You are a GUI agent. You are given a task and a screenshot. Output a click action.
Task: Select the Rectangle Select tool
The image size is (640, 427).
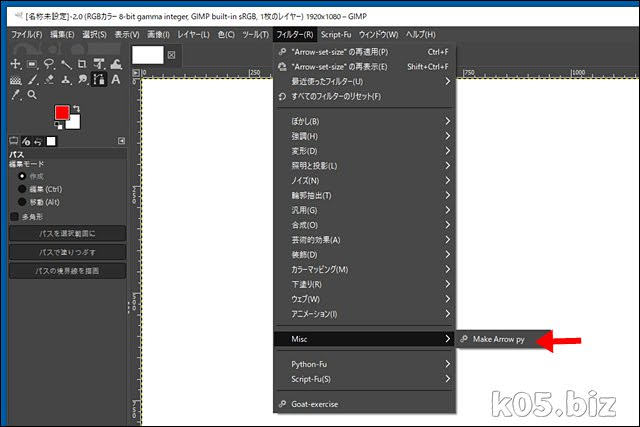[x=32, y=64]
